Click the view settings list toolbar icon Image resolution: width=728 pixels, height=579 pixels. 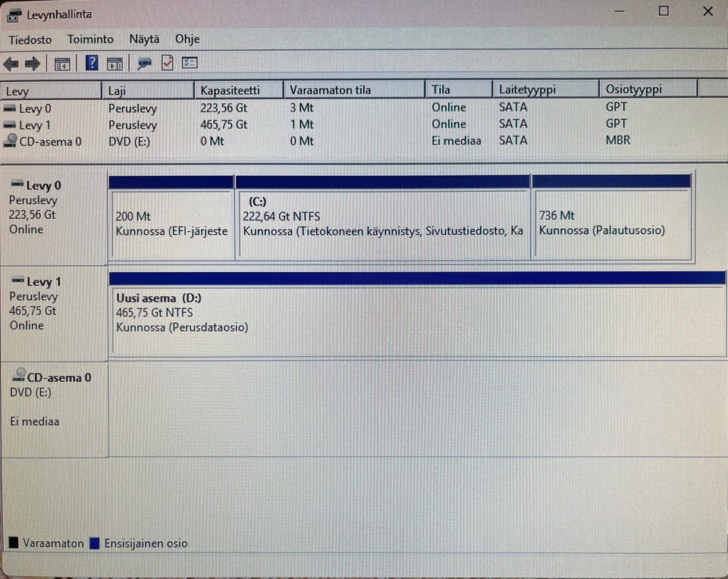coord(190,63)
